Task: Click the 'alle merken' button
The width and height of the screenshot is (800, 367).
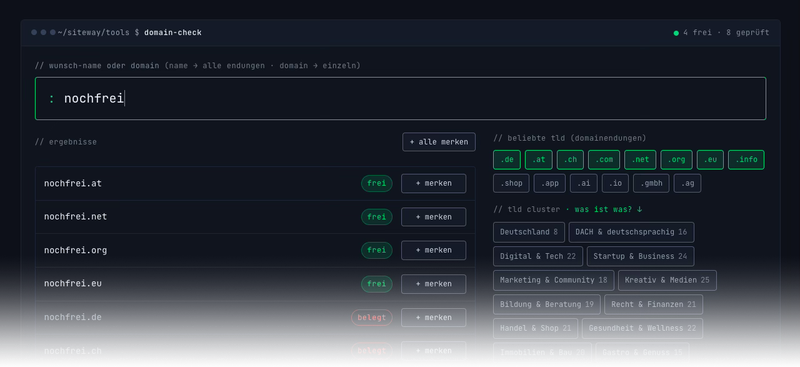Action: [439, 142]
